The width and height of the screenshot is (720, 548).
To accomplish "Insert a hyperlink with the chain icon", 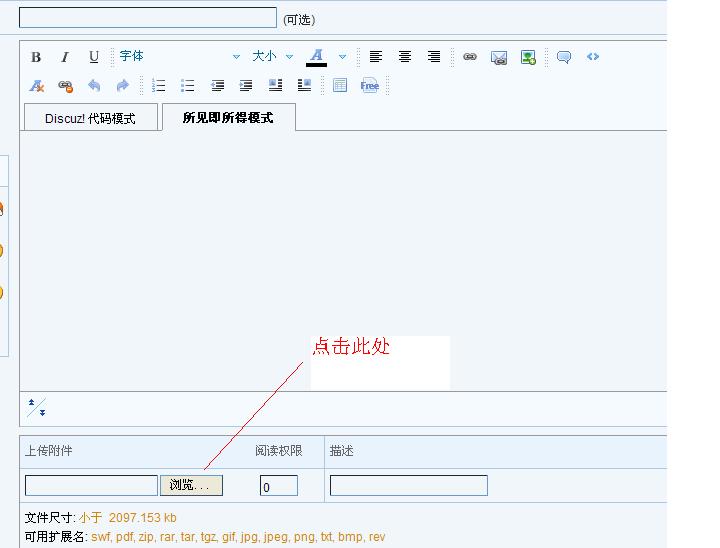I will (x=470, y=56).
